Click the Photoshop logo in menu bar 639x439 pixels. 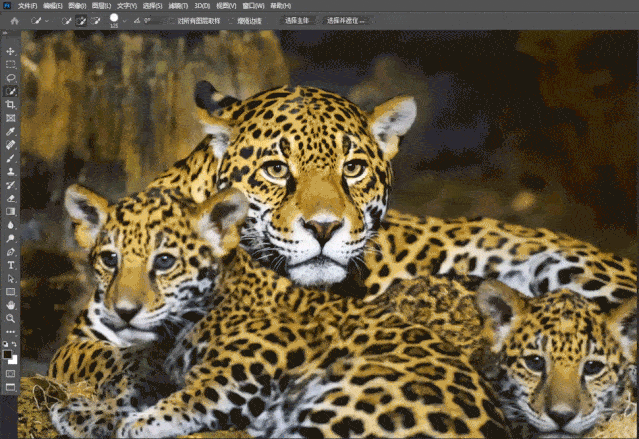pyautogui.click(x=8, y=6)
